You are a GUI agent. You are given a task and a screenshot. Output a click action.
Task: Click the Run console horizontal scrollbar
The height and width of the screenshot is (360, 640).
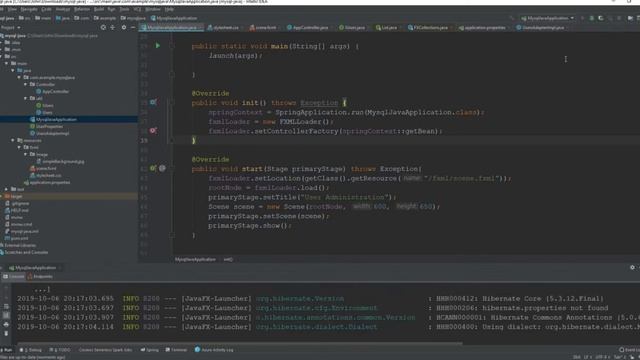240,343
